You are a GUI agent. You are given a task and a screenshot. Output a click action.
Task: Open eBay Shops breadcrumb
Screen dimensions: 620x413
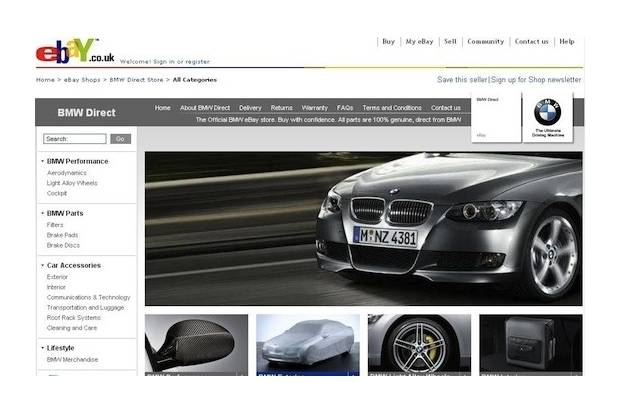pos(82,80)
